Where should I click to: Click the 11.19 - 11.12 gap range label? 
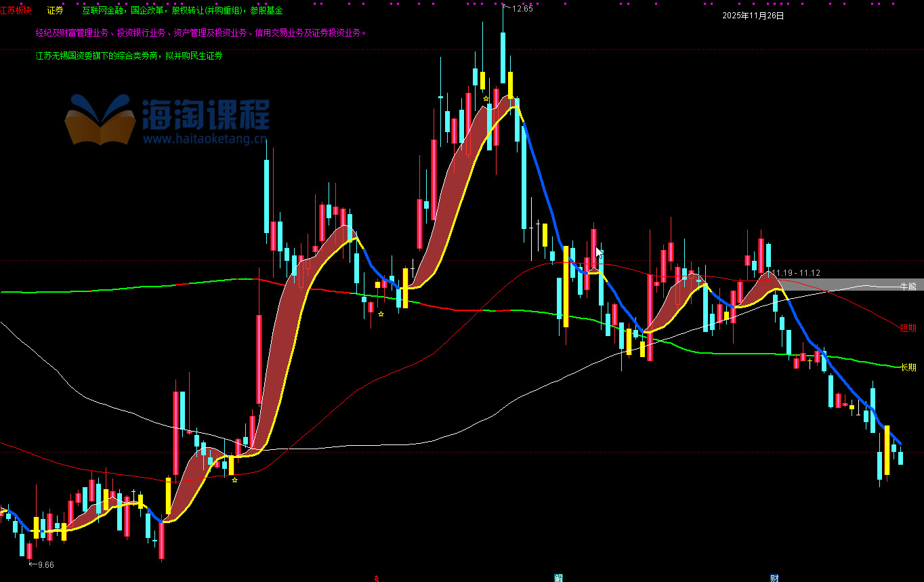pyautogui.click(x=796, y=273)
